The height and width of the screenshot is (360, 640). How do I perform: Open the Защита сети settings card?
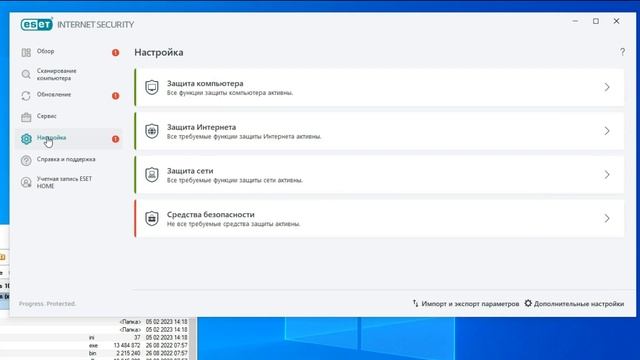pos(379,175)
